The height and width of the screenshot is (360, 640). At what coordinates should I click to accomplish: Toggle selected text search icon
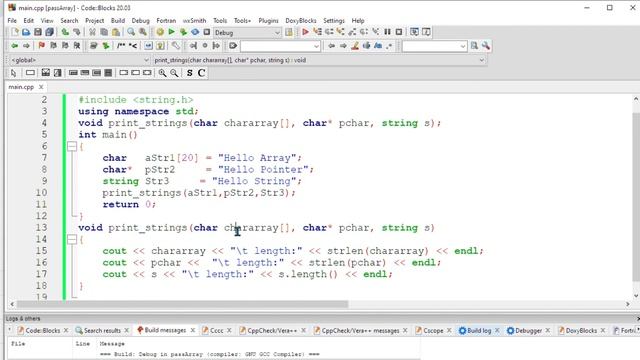[367, 46]
